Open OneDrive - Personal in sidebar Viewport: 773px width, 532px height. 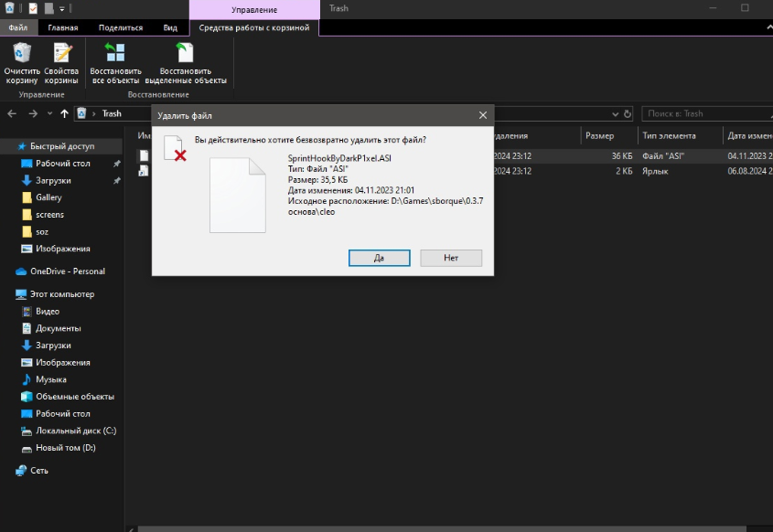[67, 271]
